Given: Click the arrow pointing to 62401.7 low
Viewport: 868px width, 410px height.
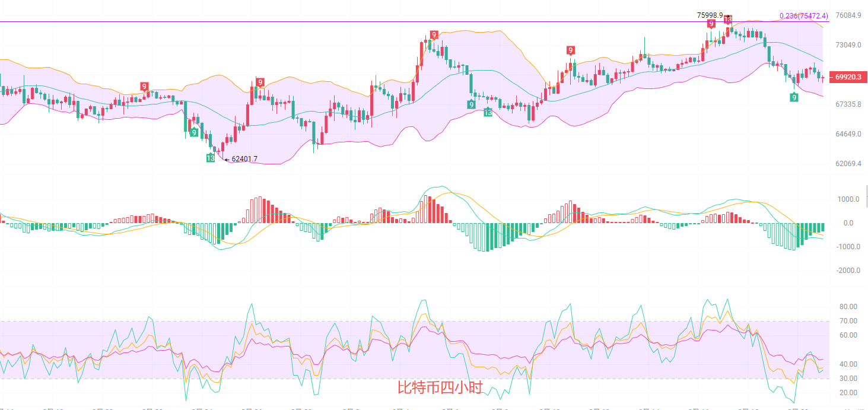Looking at the screenshot, I should coord(227,159).
